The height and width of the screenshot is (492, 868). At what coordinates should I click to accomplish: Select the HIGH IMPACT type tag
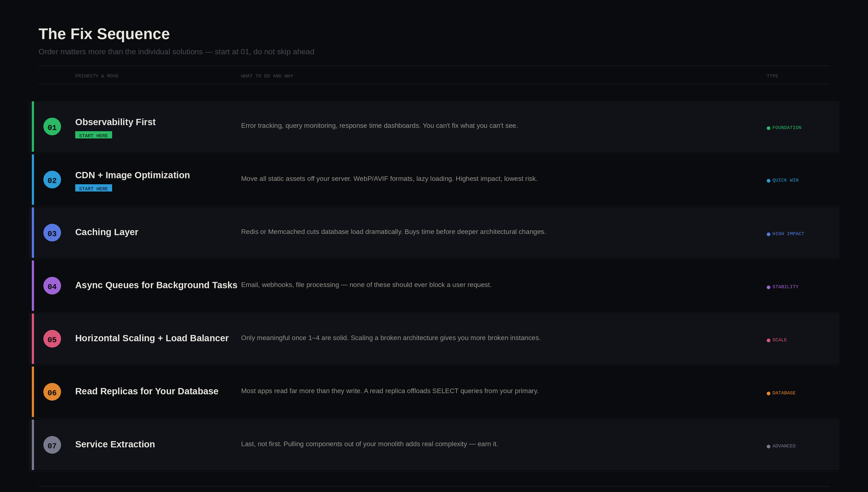(788, 234)
